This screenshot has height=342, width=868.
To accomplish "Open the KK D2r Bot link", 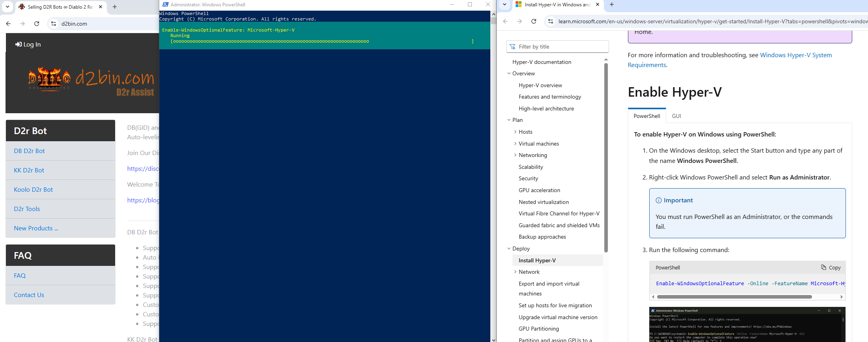I will (29, 170).
